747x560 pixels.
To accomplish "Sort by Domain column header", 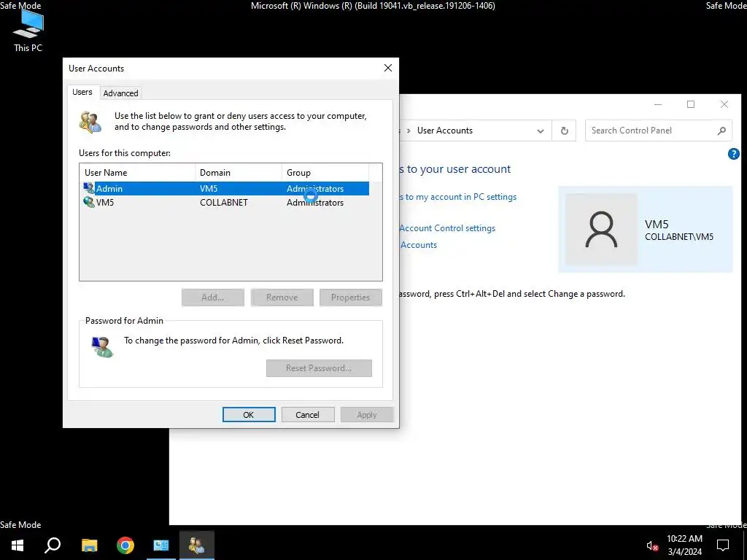I will 239,172.
